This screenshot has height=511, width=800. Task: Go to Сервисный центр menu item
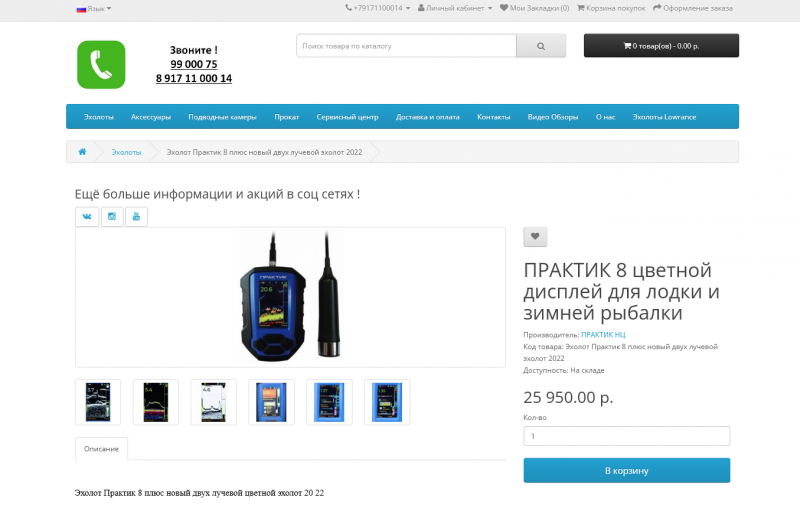click(347, 117)
